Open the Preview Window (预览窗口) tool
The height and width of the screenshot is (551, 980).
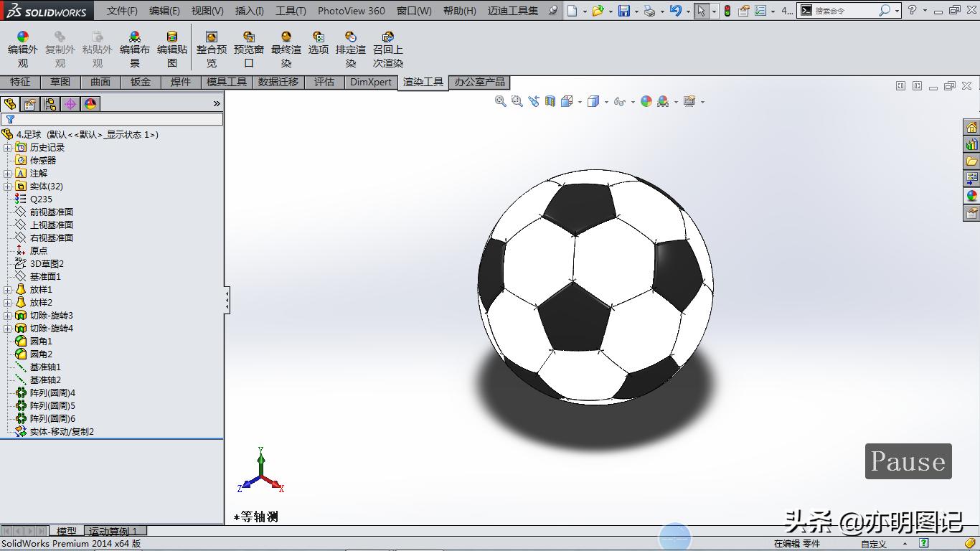248,48
